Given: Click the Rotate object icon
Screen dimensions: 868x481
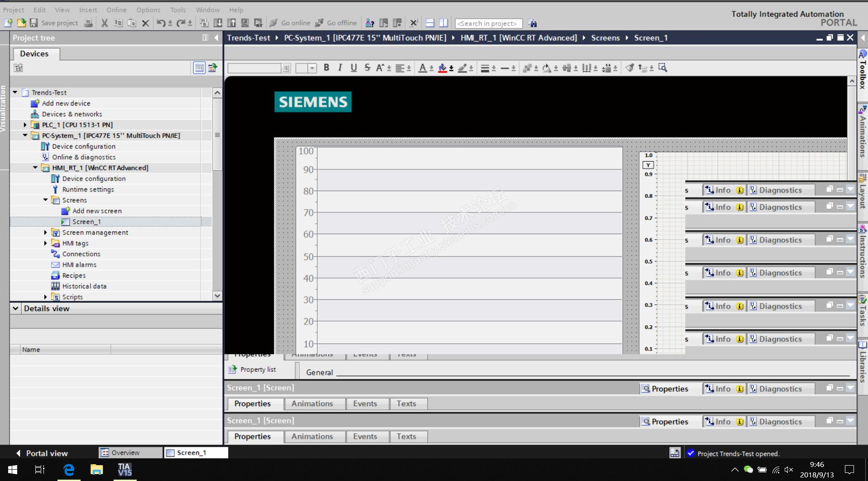Looking at the screenshot, I should (547, 68).
